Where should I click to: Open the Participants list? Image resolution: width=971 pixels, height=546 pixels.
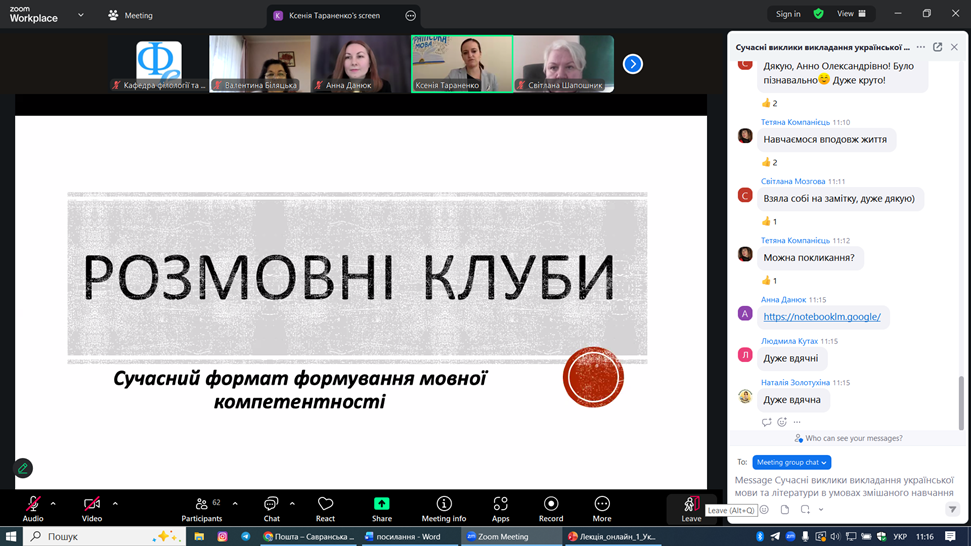202,508
